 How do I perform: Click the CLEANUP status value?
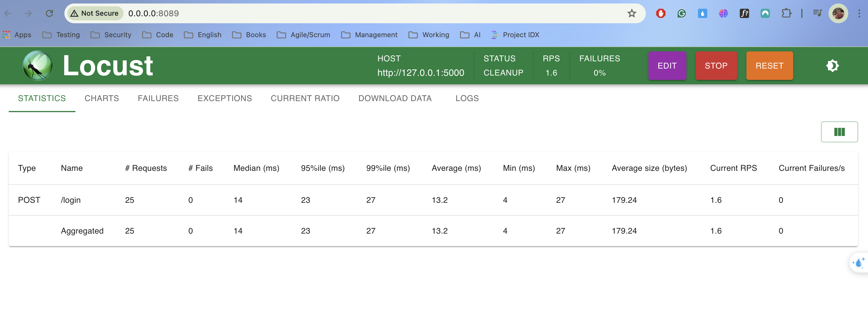point(503,73)
